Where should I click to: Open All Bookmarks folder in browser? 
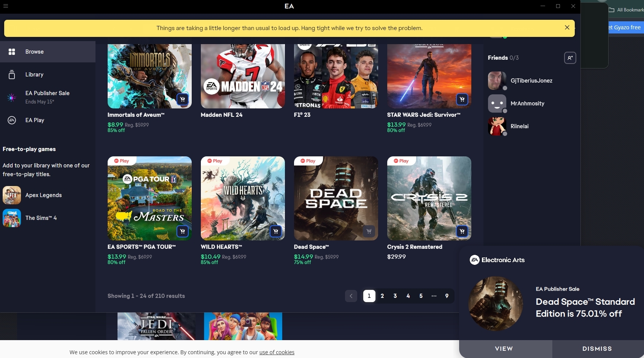627,10
